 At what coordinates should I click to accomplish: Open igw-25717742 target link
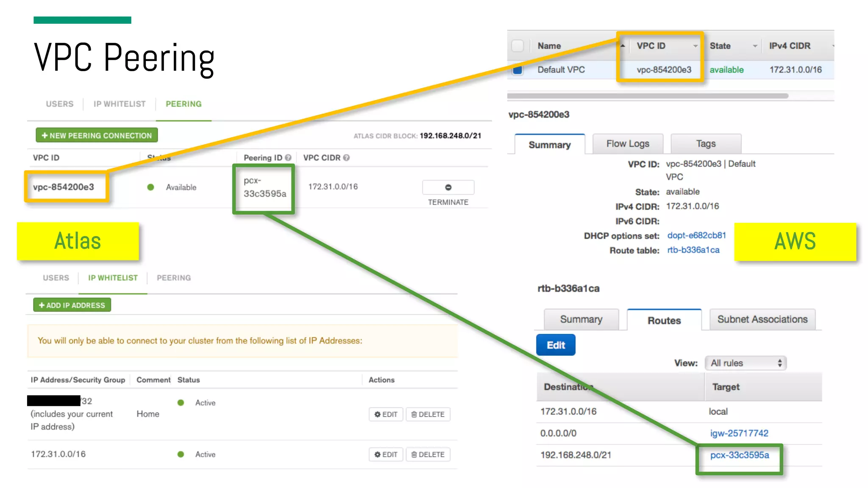click(739, 433)
